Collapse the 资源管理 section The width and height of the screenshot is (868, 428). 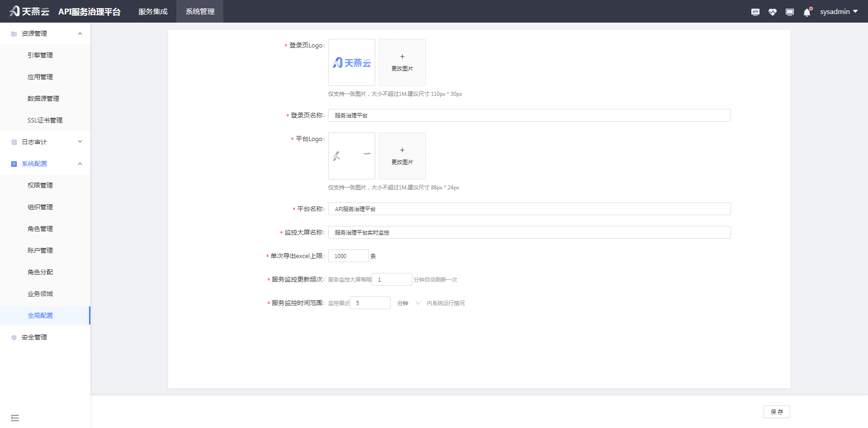point(80,33)
